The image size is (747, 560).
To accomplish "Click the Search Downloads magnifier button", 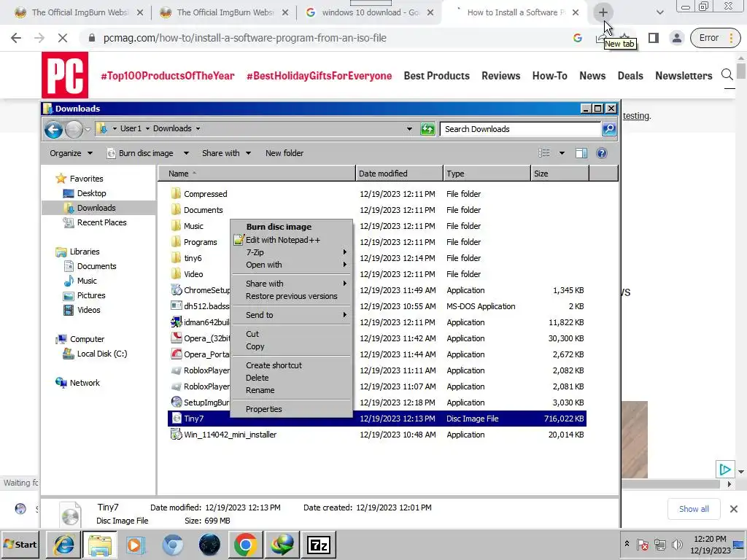I will [609, 129].
